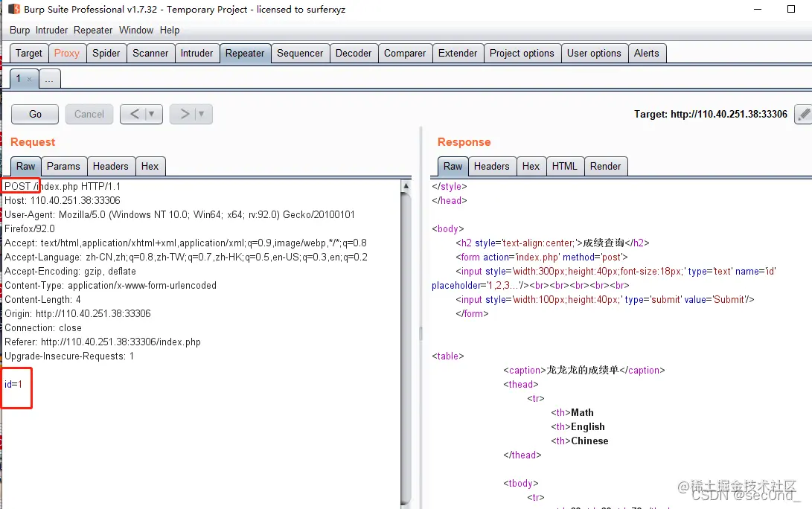Switch response view to Render
Screen dimensions: 812x509
tap(606, 166)
